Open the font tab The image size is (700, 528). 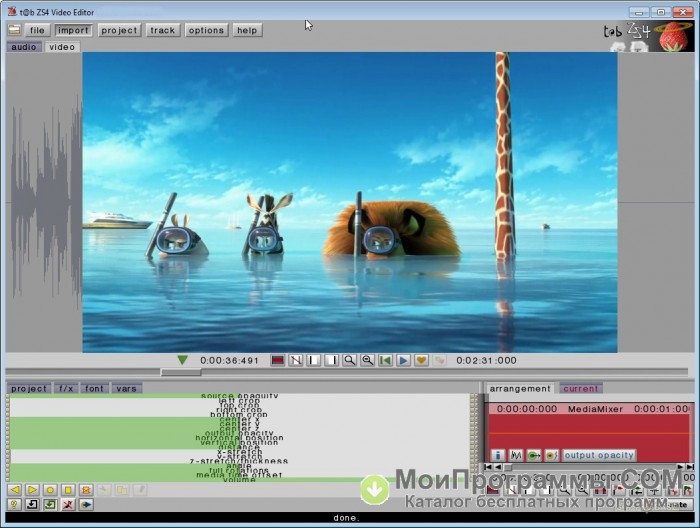pos(94,388)
